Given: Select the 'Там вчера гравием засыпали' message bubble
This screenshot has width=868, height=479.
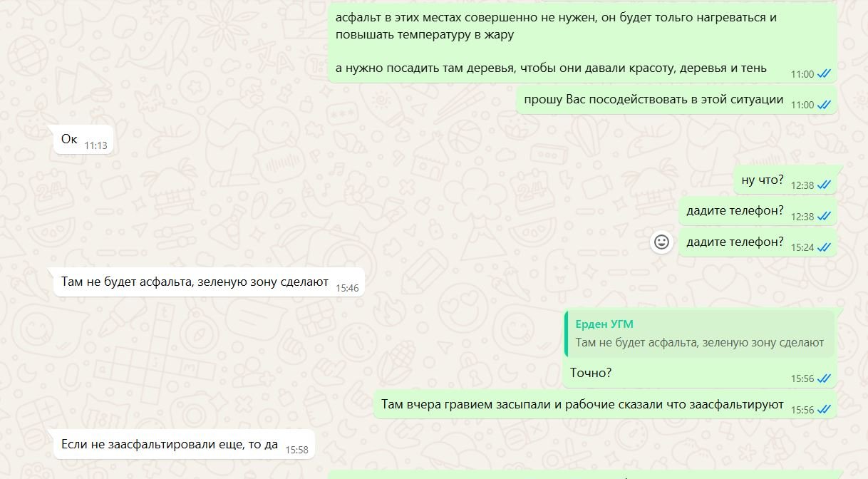Looking at the screenshot, I should [605, 405].
